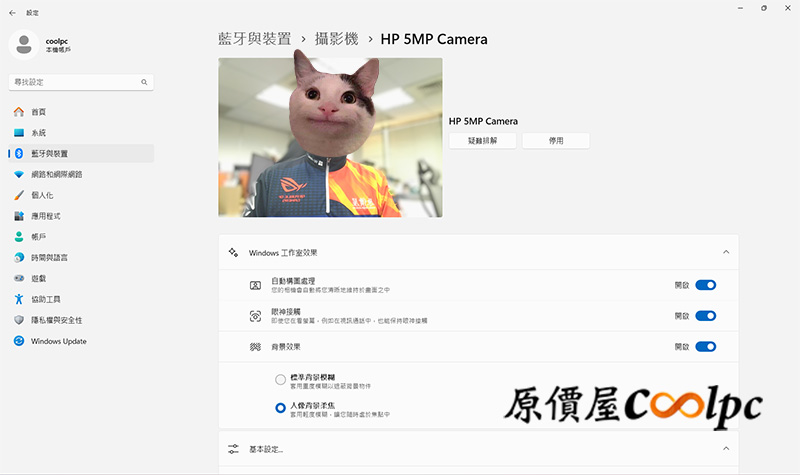This screenshot has height=475, width=800.
Task: Open 時間與語言 settings page
Action: click(81, 258)
